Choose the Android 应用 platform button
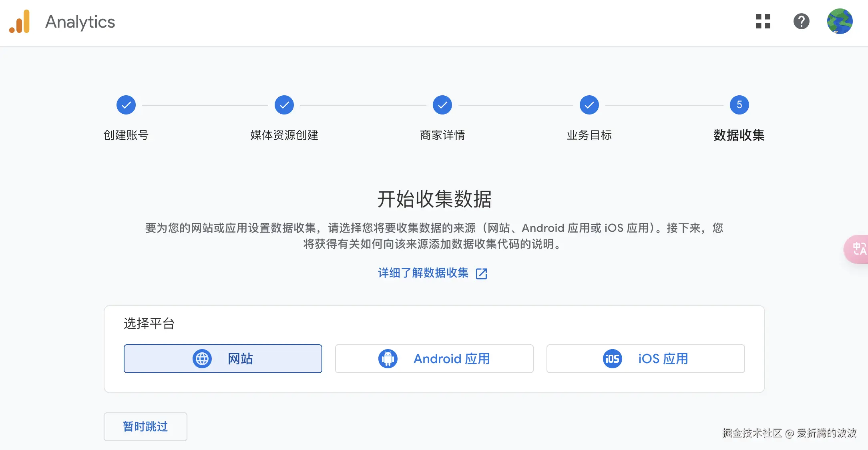This screenshot has height=450, width=868. [434, 359]
